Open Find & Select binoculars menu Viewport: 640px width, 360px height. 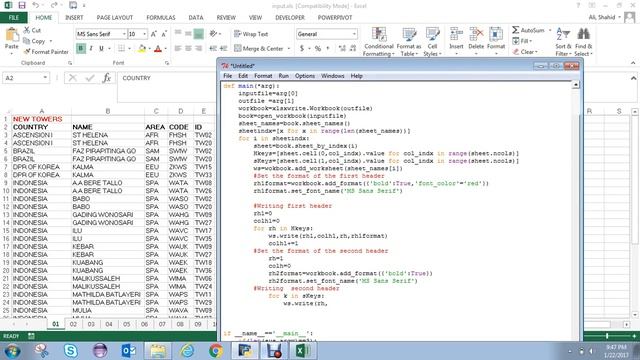point(583,42)
